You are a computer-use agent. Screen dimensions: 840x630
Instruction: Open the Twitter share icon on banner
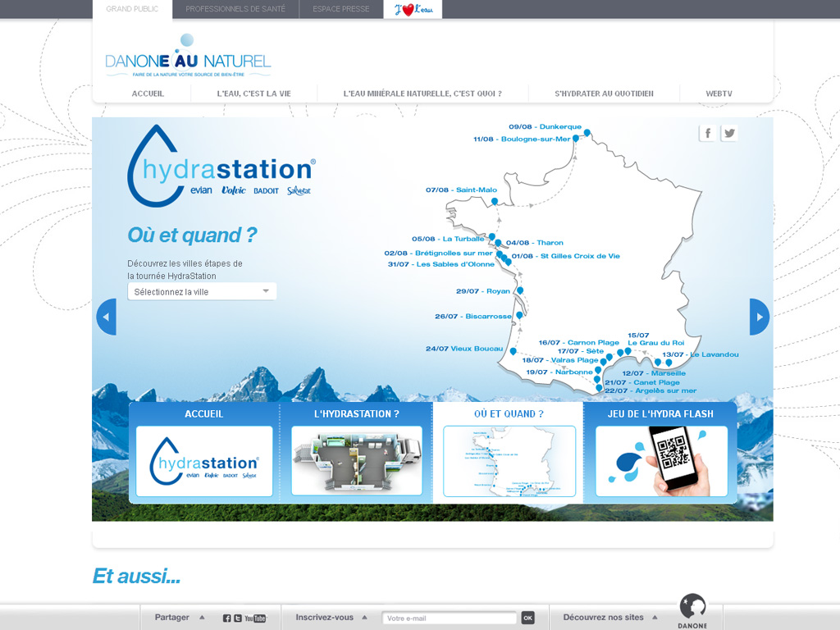(729, 133)
